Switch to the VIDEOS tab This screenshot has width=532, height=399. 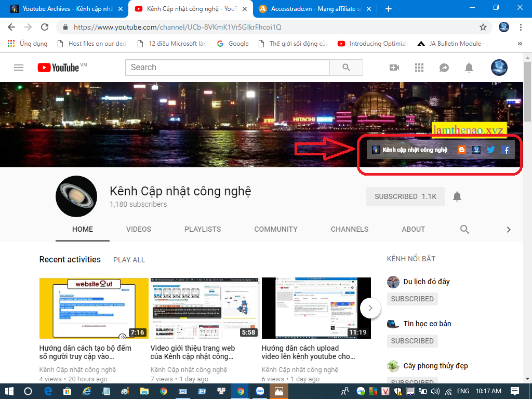[x=139, y=229]
